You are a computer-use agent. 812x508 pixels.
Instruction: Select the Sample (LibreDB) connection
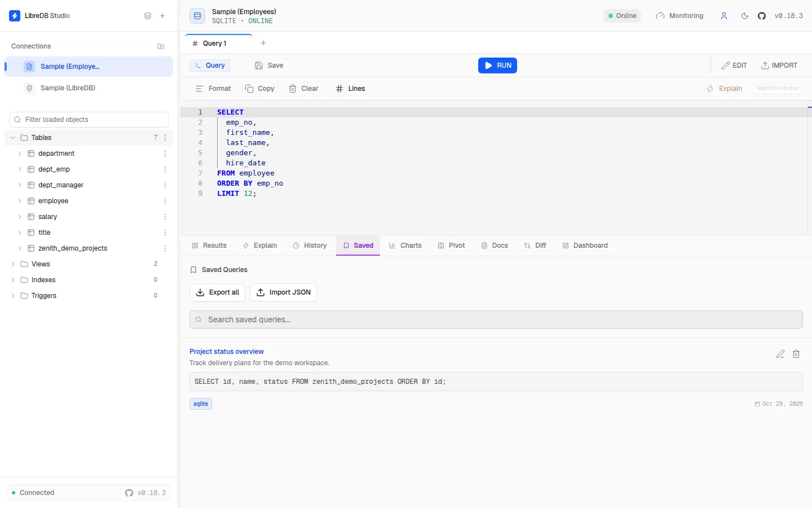click(89, 88)
